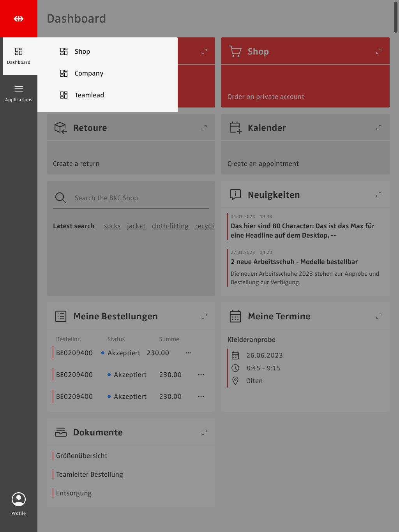Click the Neuigkeiten info bubble icon

235,195
